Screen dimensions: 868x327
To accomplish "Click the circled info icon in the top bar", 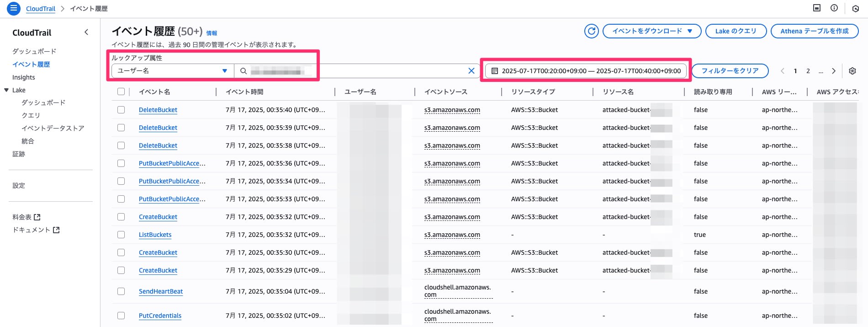I will pos(834,8).
